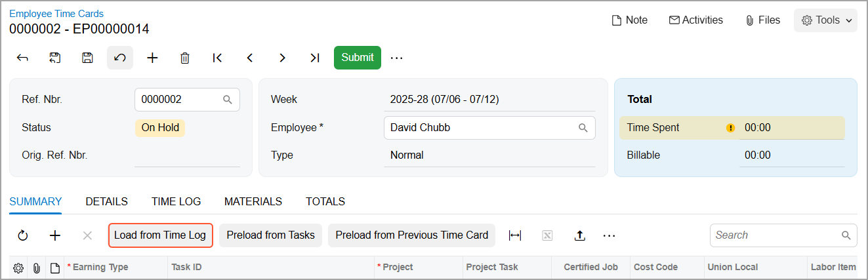The image size is (868, 280).
Task: Add a new time card record
Action: tap(152, 58)
